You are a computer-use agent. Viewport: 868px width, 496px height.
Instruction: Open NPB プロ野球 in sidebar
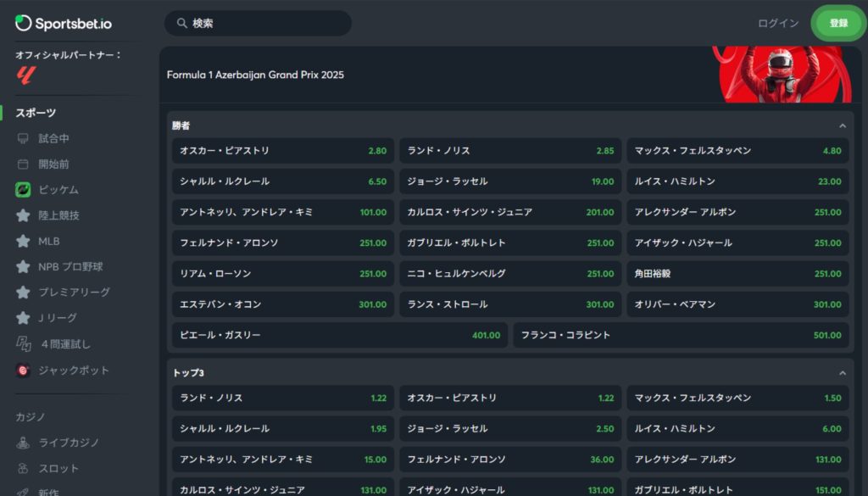(x=70, y=267)
